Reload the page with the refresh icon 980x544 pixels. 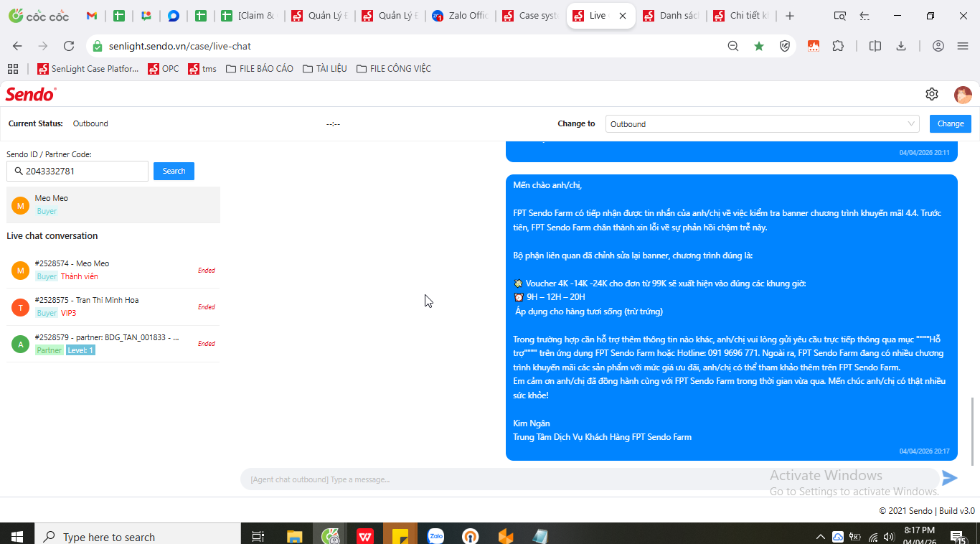pyautogui.click(x=69, y=46)
